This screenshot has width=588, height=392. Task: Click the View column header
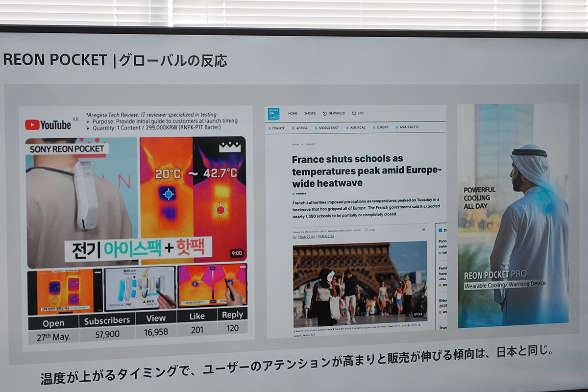(x=155, y=318)
